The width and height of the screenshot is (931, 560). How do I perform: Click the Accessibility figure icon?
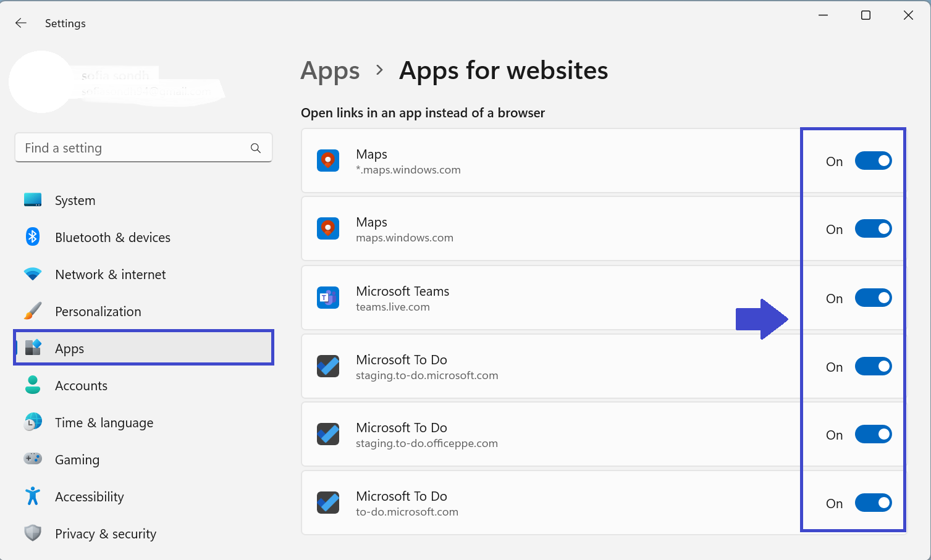(33, 496)
